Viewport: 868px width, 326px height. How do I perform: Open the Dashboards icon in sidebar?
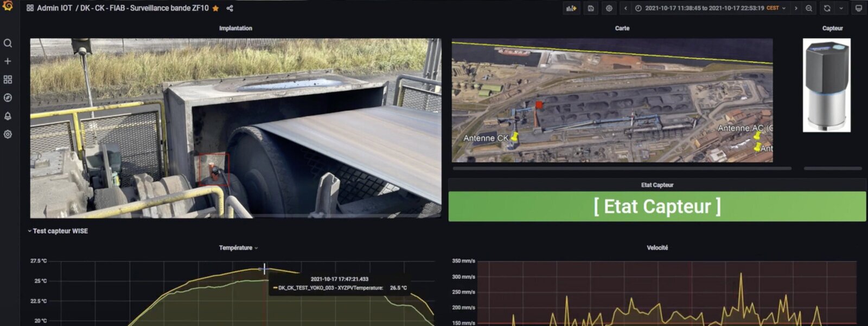click(x=8, y=79)
